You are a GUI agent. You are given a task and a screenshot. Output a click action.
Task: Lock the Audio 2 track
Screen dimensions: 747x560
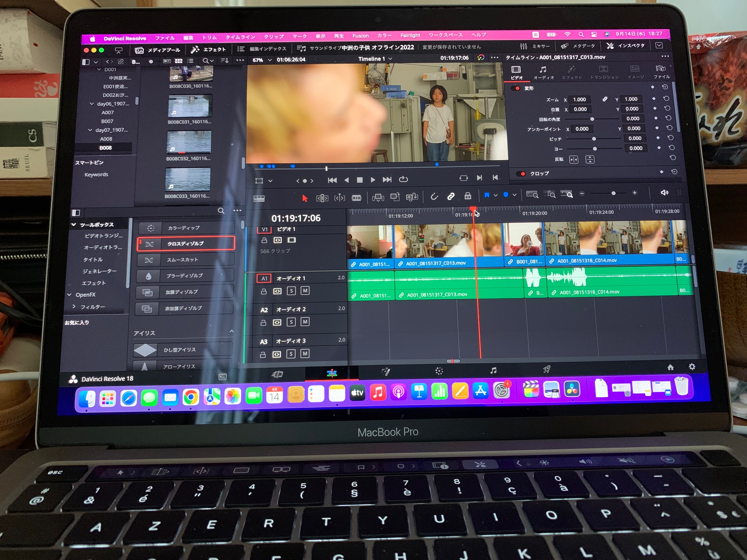click(x=263, y=323)
